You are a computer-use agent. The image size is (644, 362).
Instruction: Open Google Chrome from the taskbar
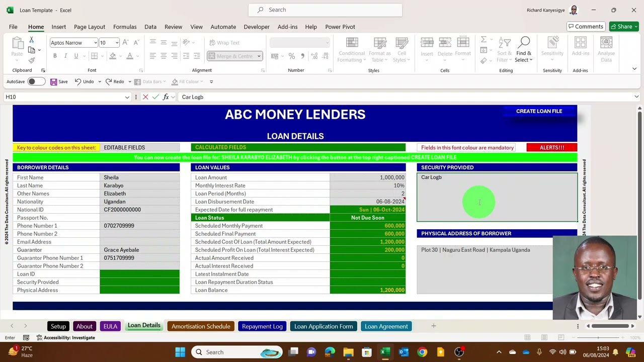point(422,352)
